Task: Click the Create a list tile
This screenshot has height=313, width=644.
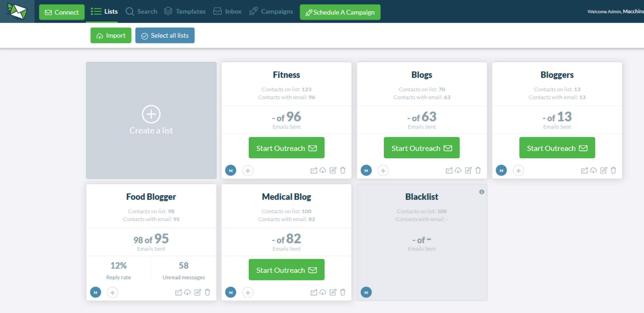Action: (151, 120)
